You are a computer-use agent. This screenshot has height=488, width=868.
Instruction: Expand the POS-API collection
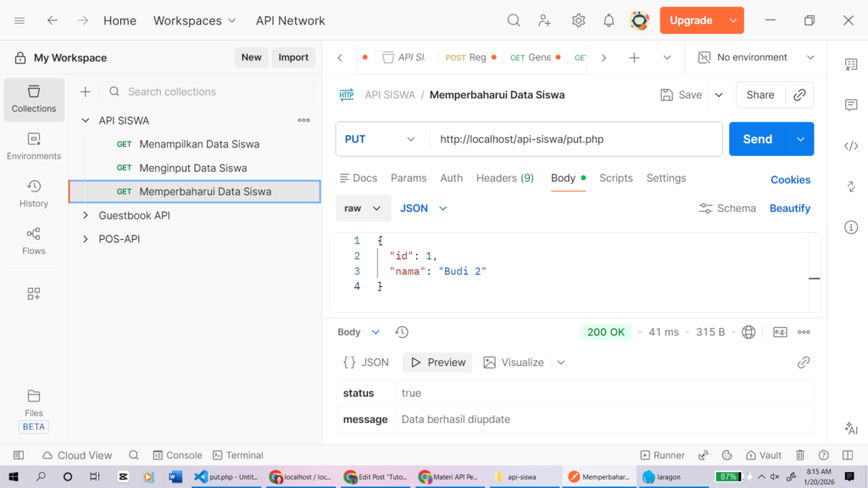[x=85, y=239]
